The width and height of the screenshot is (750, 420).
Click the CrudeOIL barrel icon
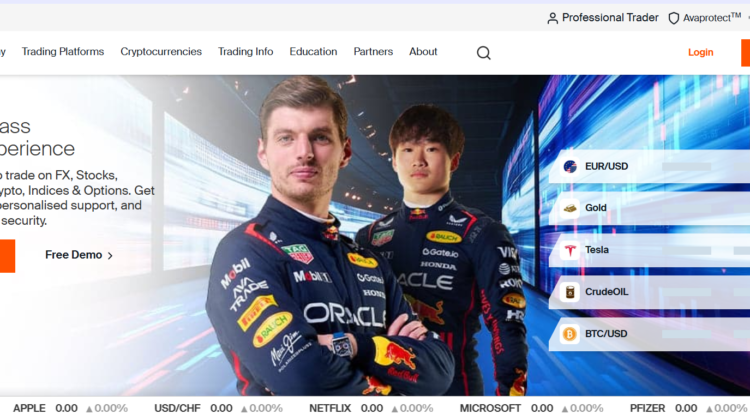[x=570, y=292]
